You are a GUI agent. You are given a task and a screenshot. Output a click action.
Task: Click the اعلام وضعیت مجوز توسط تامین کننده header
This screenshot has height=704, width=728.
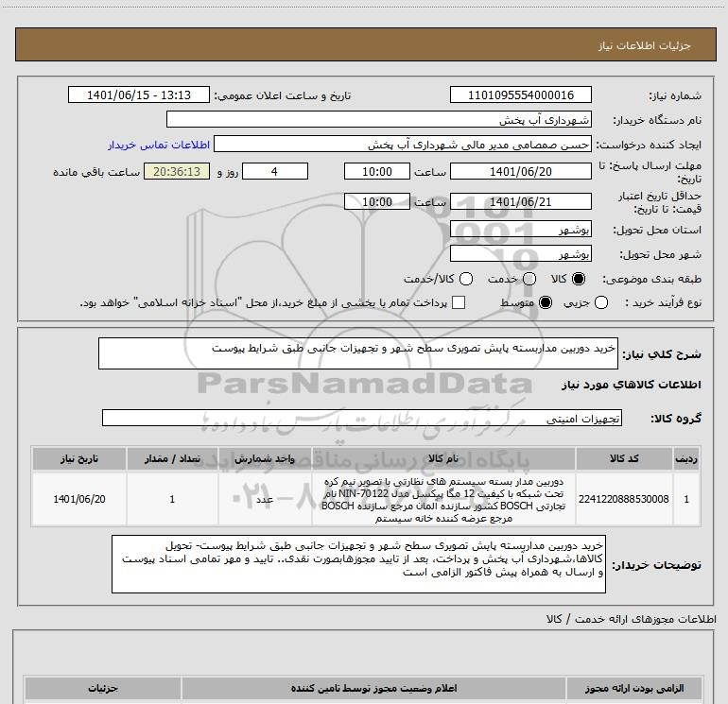pyautogui.click(x=373, y=688)
